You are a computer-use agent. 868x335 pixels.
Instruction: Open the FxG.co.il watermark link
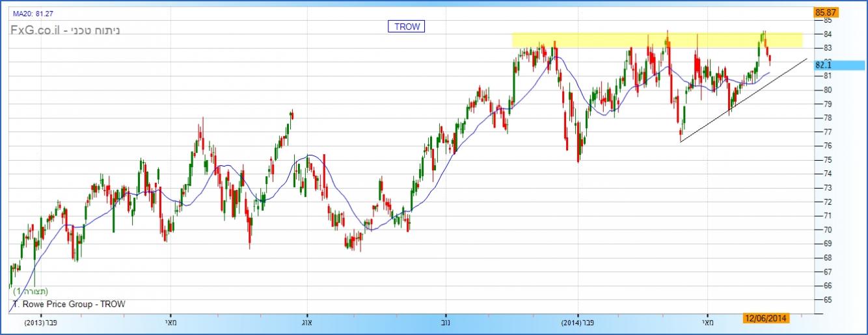(x=64, y=30)
